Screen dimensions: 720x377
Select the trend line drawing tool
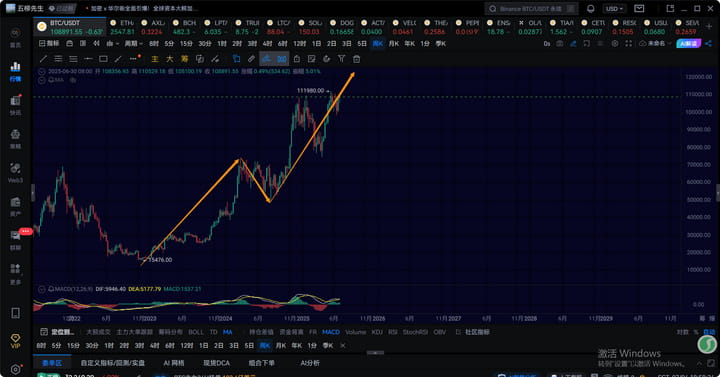(43, 59)
